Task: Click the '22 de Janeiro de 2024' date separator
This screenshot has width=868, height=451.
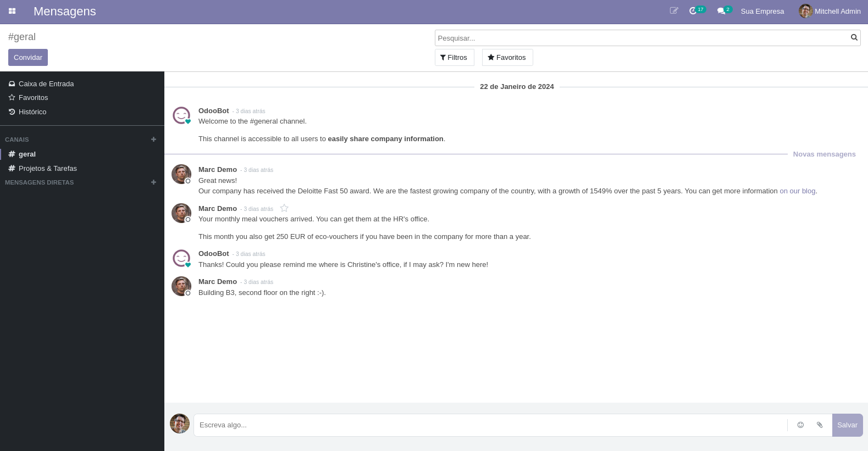Action: 517,87
